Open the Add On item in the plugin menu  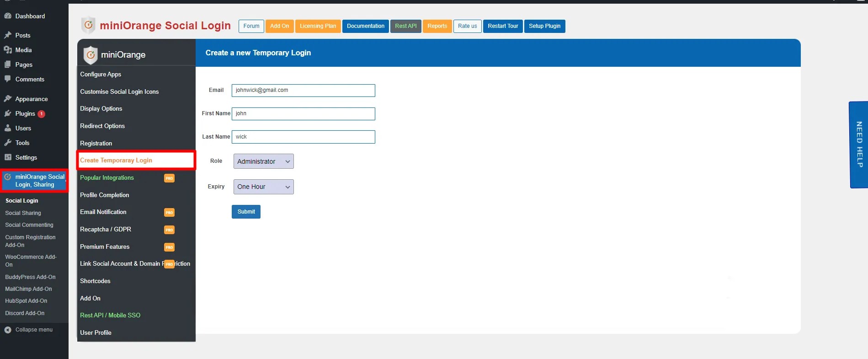[90, 298]
